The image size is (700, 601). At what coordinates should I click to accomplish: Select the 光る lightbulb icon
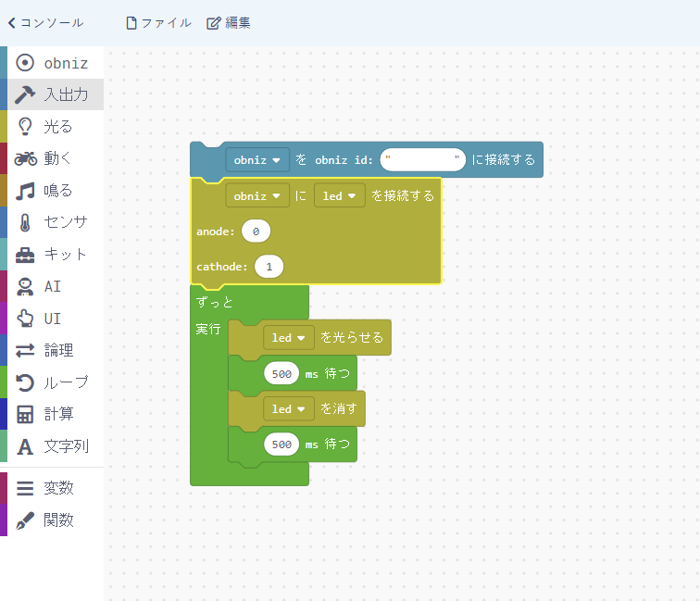coord(25,126)
